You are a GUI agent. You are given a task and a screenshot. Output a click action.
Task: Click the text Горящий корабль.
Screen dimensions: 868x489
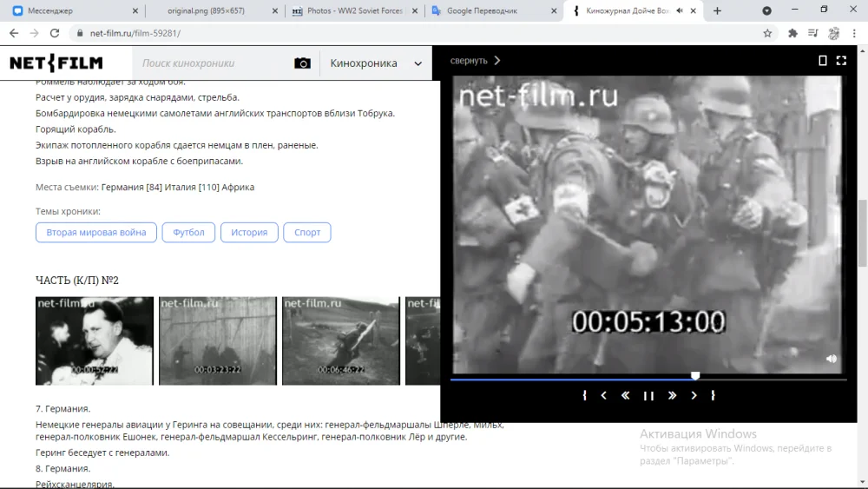(76, 129)
